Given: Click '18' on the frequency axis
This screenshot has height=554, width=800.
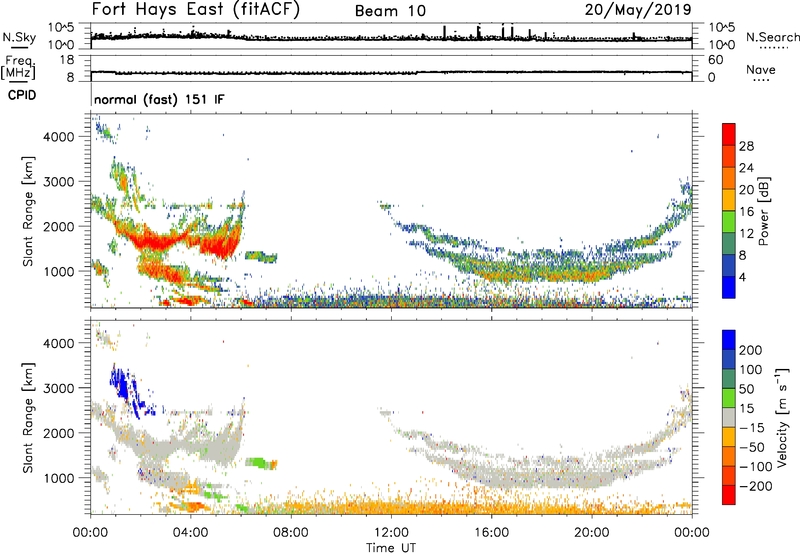Looking at the screenshot, I should [x=67, y=60].
